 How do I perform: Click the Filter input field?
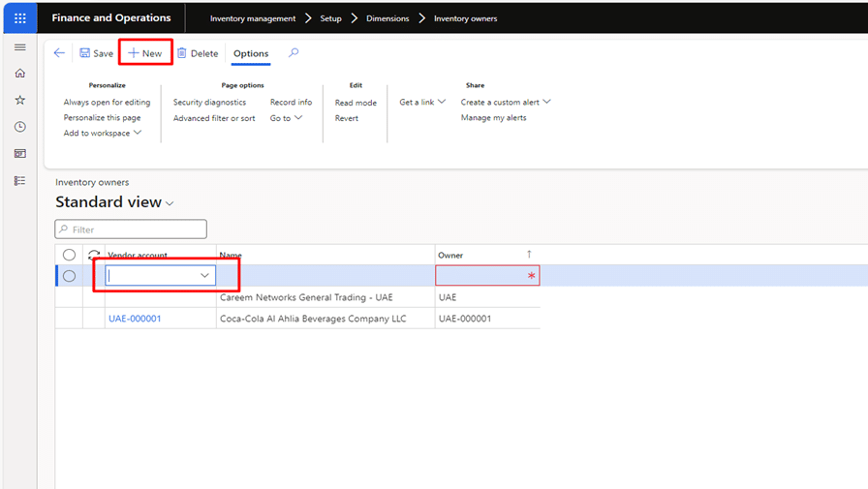pos(131,229)
